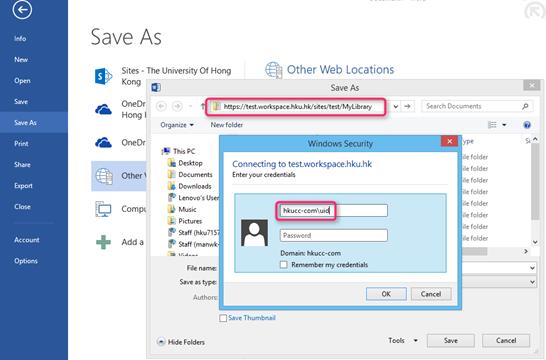Screen dimensions: 546x360
Task: Open the Share page
Action: [x=22, y=164]
